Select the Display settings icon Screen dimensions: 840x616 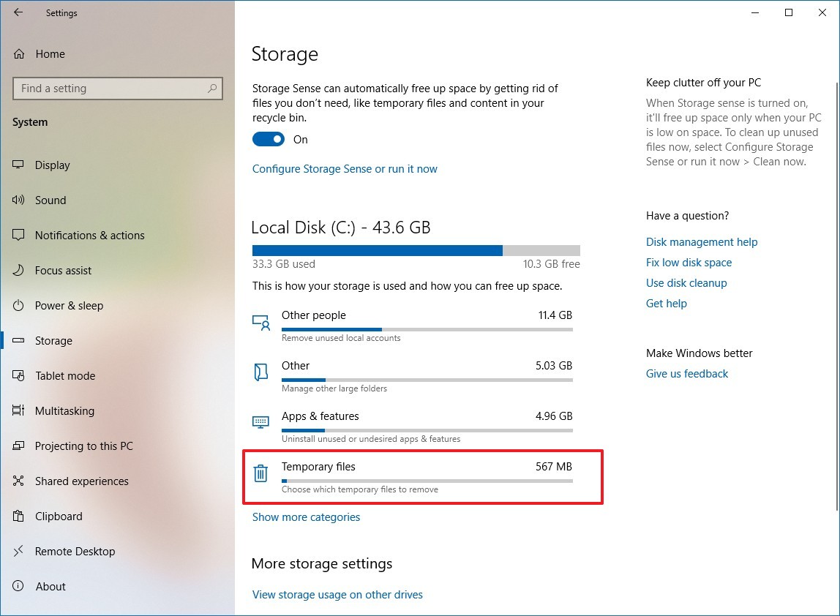point(17,165)
